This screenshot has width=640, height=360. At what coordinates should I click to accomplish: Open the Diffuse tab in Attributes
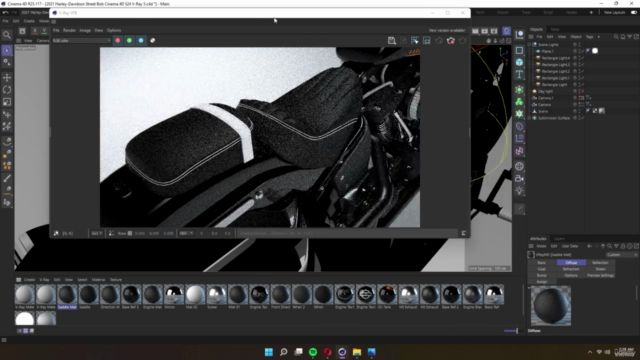click(x=571, y=262)
